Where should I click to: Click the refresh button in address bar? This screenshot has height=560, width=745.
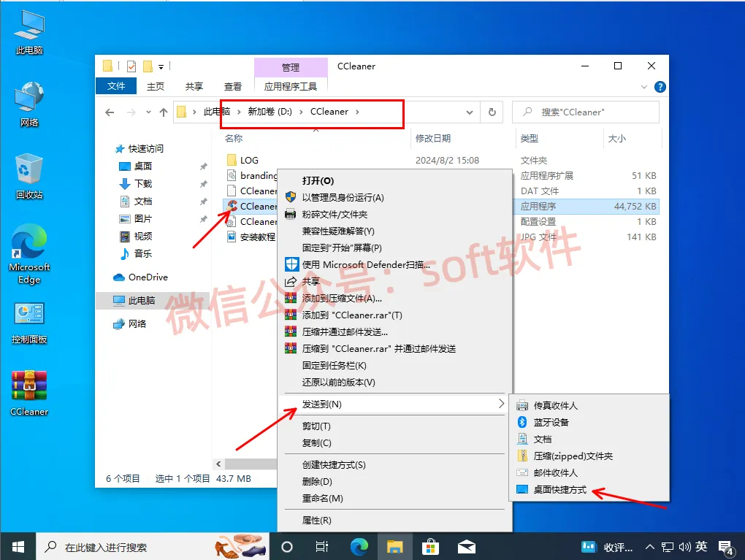[492, 112]
